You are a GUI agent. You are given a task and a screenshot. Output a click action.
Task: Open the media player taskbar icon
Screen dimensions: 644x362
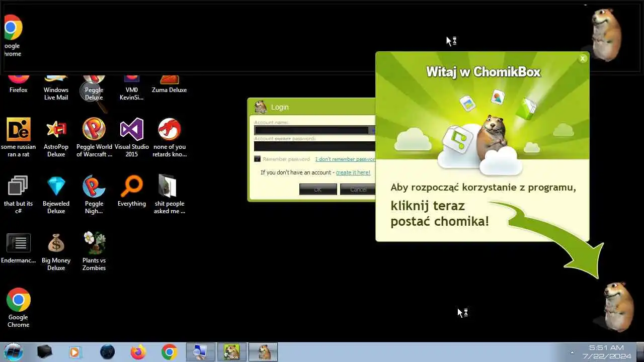tap(74, 352)
